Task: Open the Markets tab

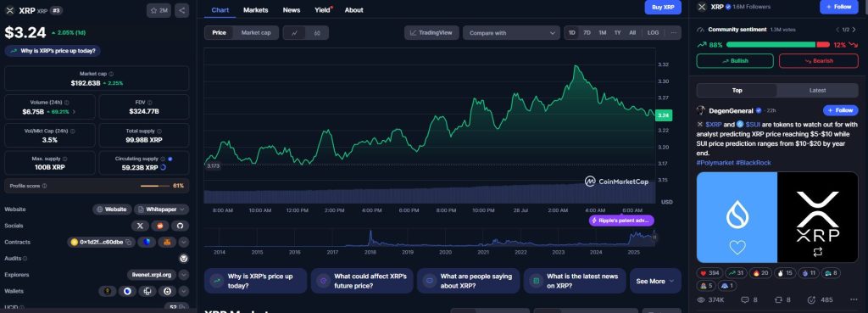Action: [256, 10]
